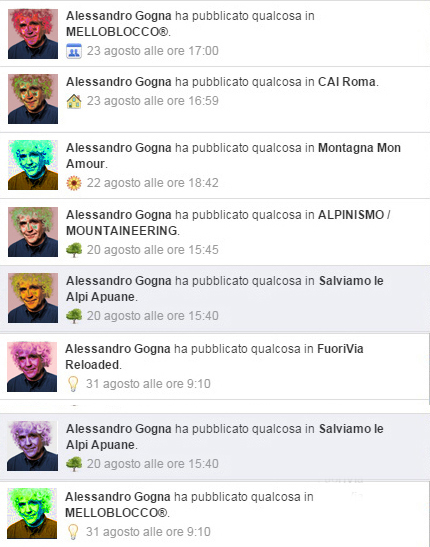Open the CAI Roma group link
The height and width of the screenshot is (547, 430).
(x=347, y=82)
